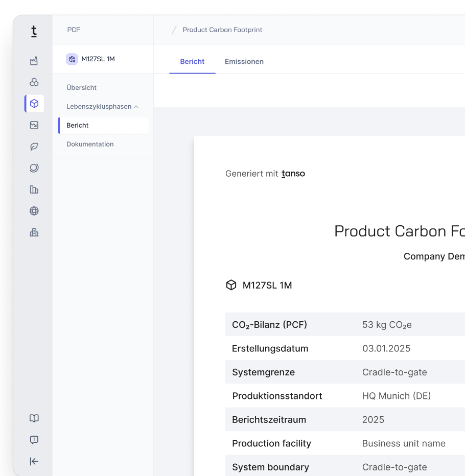The width and height of the screenshot is (465, 476).
Task: Click the tanso 't' logo in sidebar
Action: 34,31
